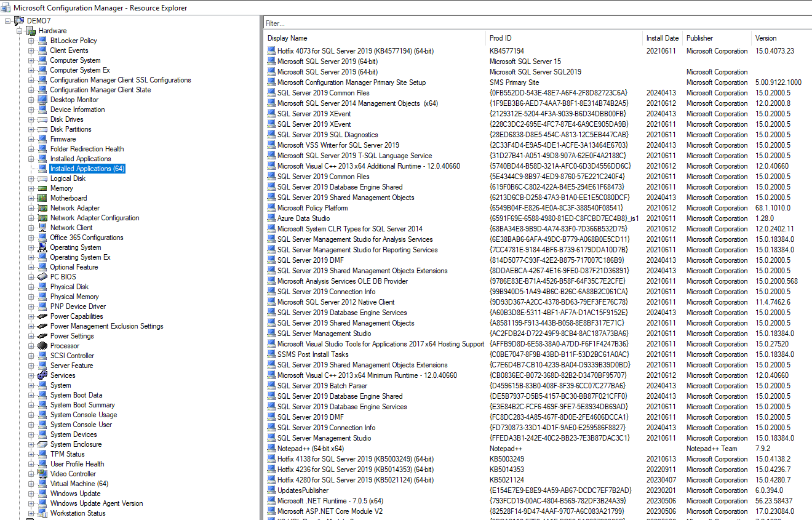Click the Network Adapter Configuration icon

coord(42,218)
